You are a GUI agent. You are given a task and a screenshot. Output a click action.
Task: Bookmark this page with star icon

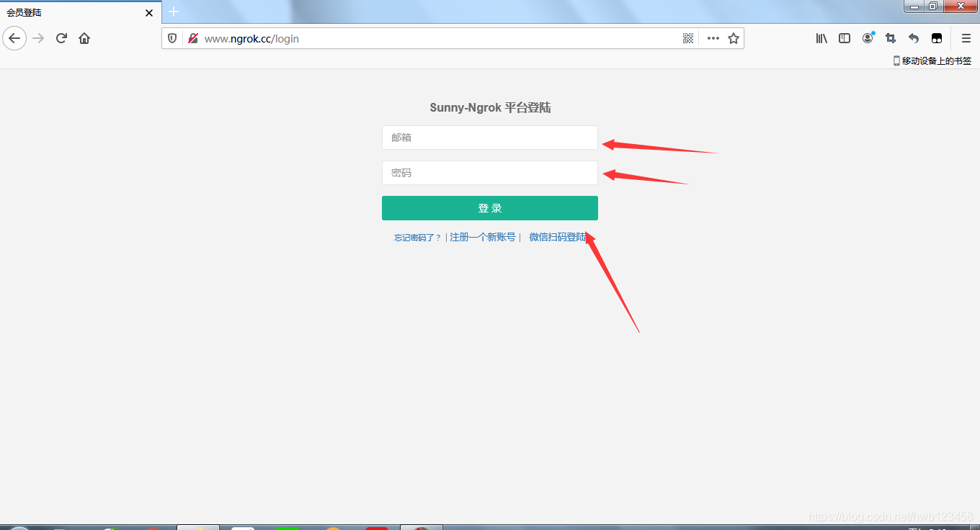[734, 38]
